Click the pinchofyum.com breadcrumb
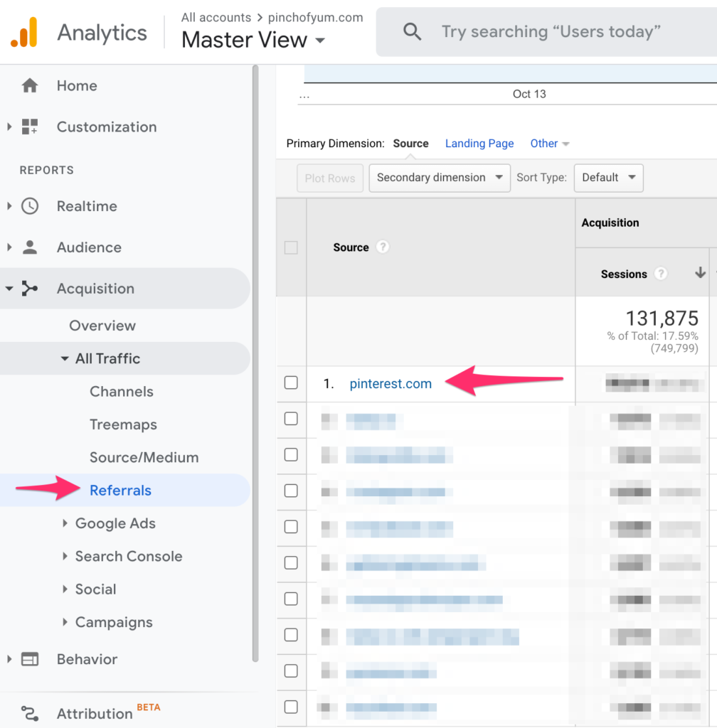 [315, 17]
